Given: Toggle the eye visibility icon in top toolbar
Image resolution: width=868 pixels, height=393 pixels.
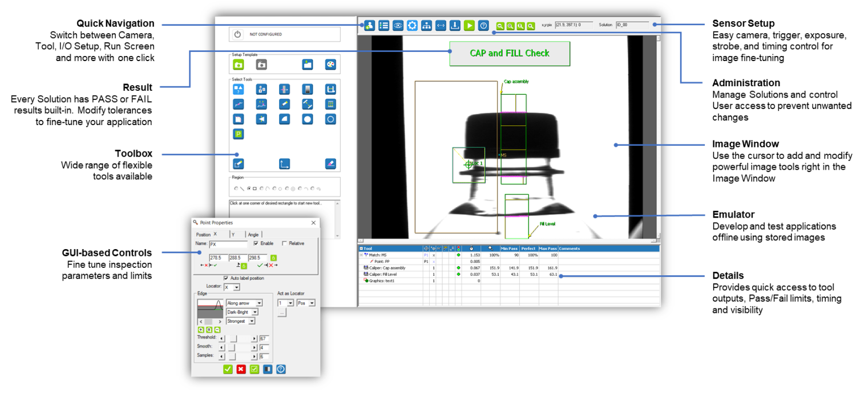Looking at the screenshot, I should (398, 25).
